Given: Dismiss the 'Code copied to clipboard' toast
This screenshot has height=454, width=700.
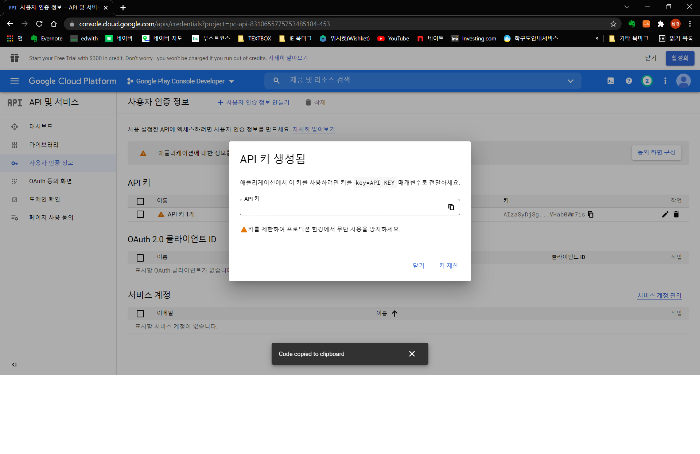Looking at the screenshot, I should tap(412, 354).
